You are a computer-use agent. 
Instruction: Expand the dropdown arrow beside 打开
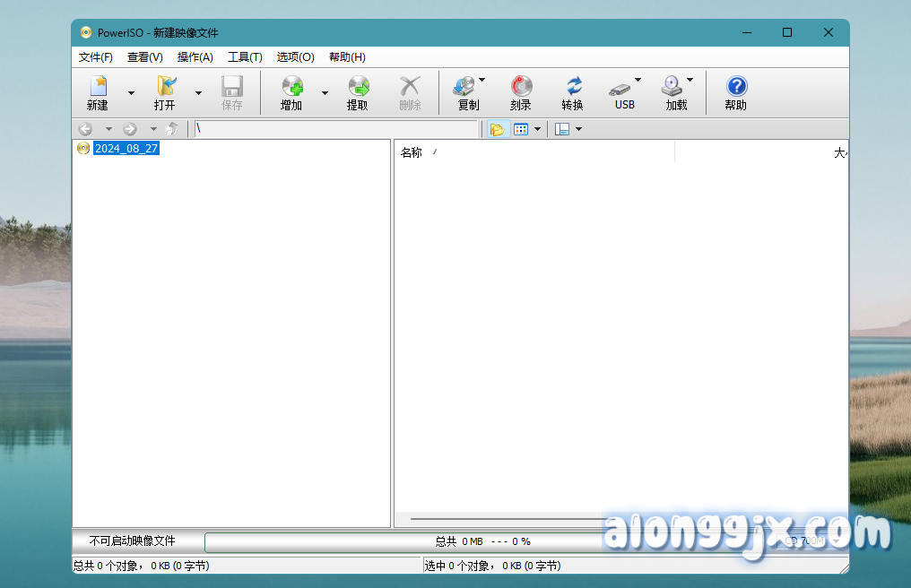coord(198,92)
